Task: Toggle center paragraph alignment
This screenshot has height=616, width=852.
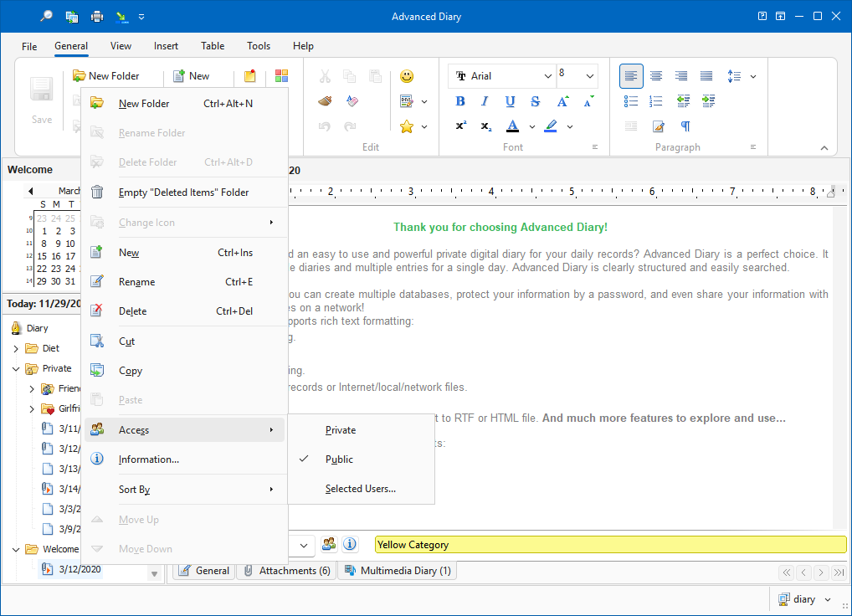Action: tap(656, 76)
